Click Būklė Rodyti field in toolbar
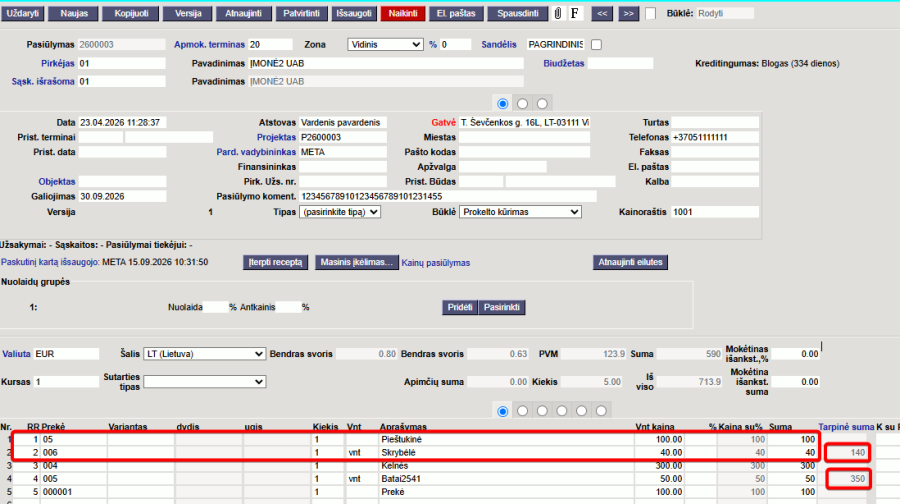The image size is (900, 504). [725, 13]
